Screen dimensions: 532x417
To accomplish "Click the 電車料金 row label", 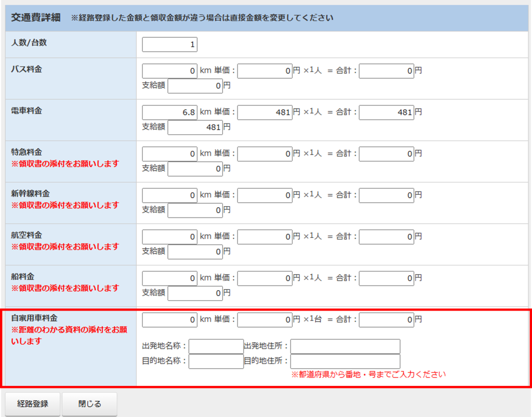I will coord(26,111).
